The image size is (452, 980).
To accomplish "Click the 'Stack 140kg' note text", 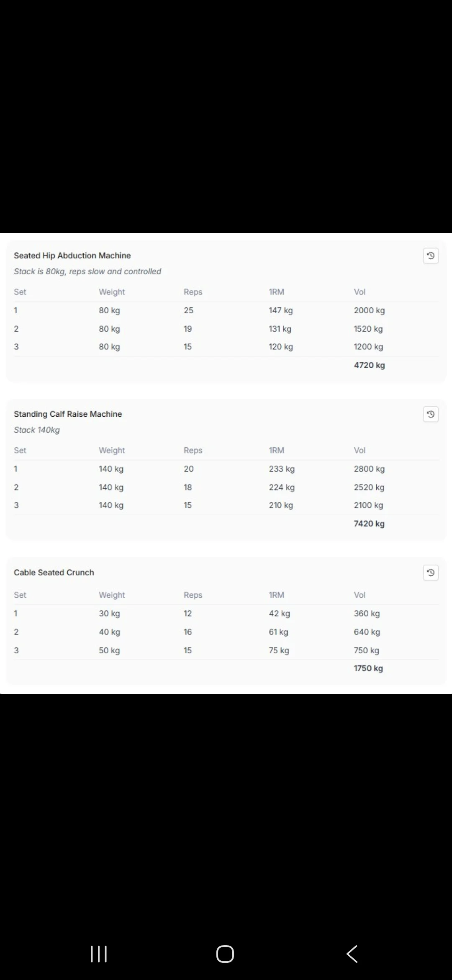I will (x=37, y=430).
